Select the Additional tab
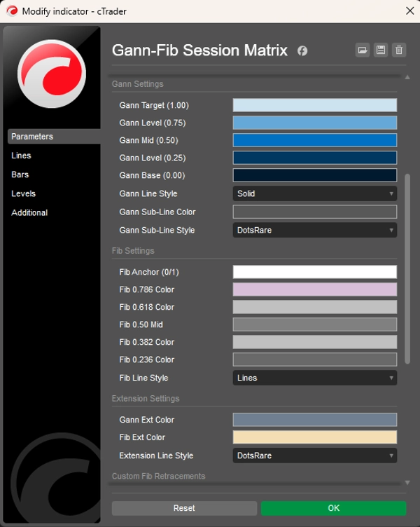 [29, 212]
